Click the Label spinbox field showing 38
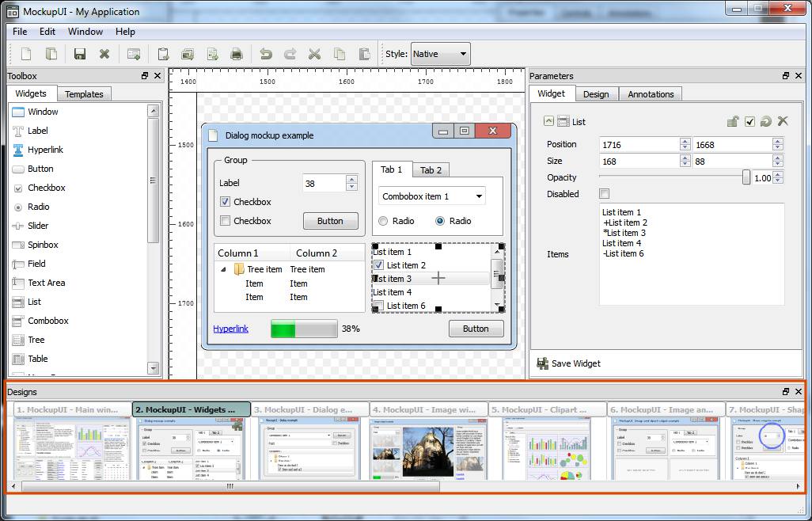 (x=324, y=184)
